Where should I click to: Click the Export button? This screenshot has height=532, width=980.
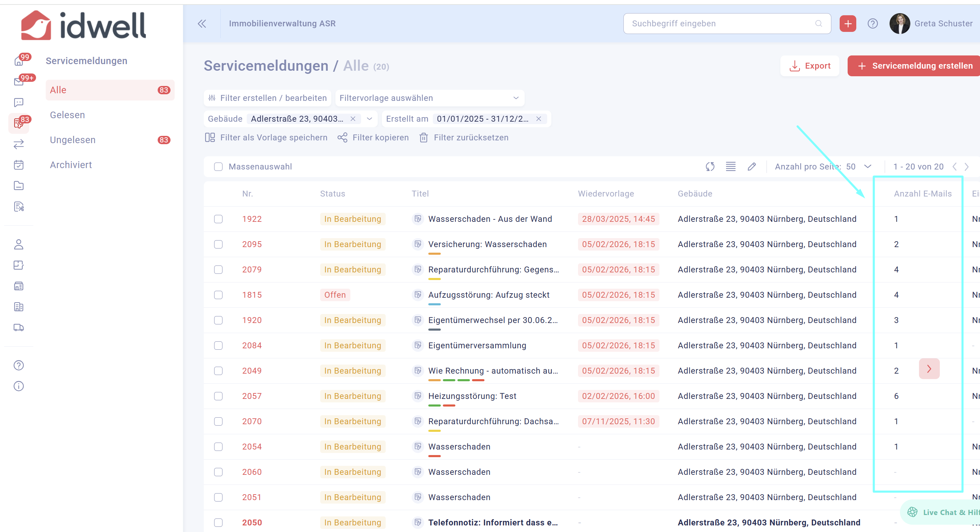[x=810, y=66]
